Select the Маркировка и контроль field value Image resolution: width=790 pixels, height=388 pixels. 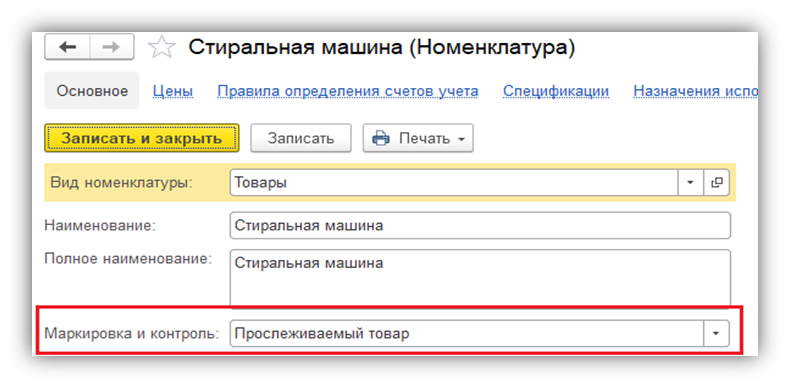467,334
